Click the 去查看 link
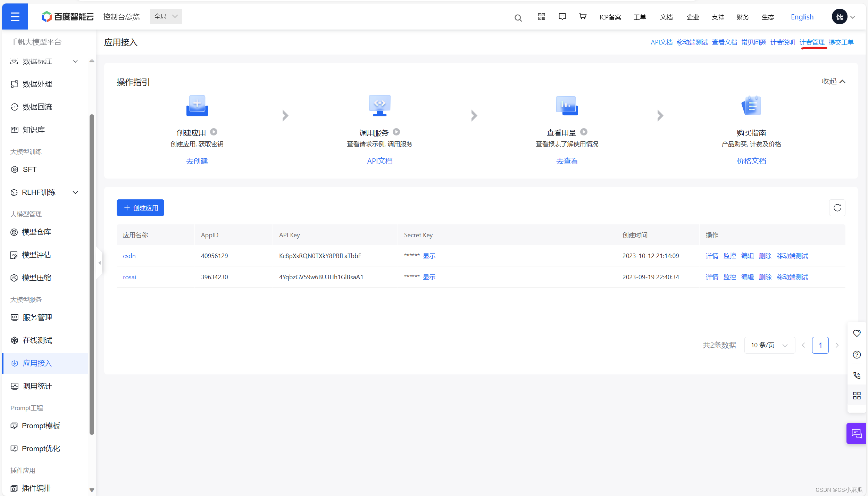Viewport: 868px width, 496px height. 567,161
